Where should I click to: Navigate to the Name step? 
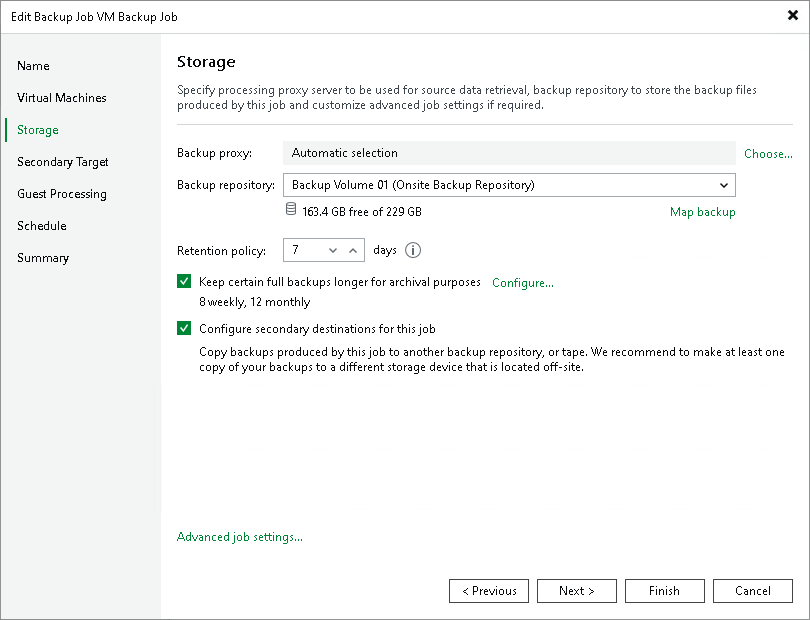click(x=33, y=65)
